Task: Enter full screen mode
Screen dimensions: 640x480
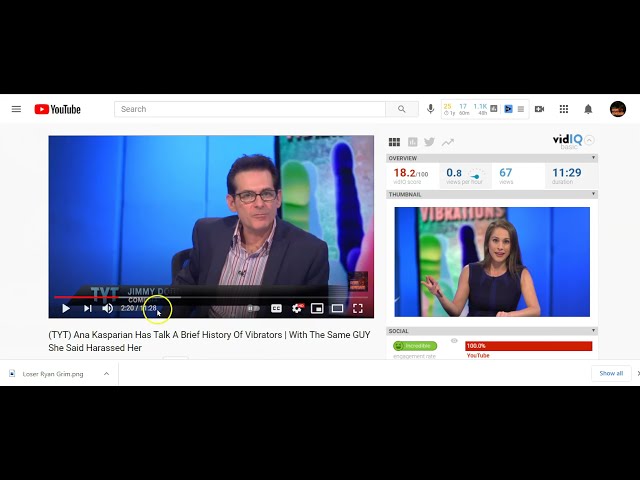Action: 358,309
